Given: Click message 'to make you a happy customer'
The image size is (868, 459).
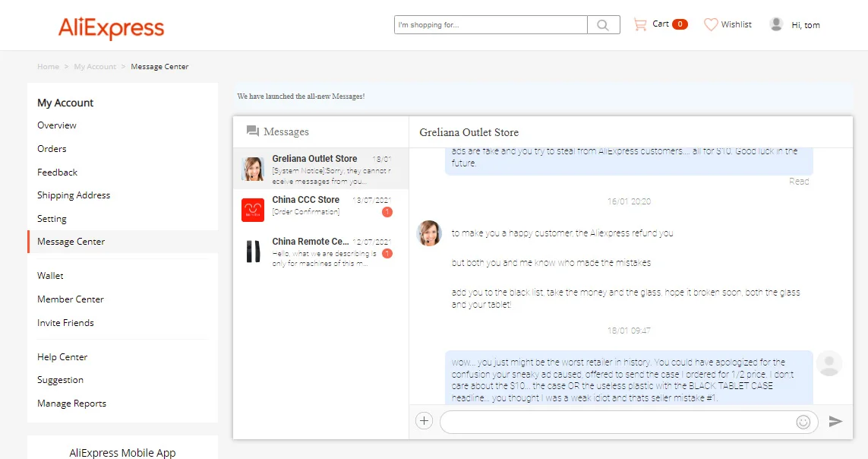Looking at the screenshot, I should (563, 233).
